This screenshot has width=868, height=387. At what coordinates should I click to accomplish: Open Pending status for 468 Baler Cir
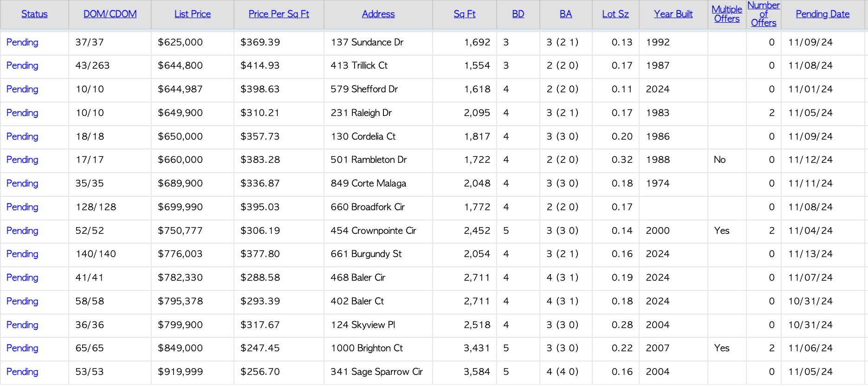pos(22,278)
